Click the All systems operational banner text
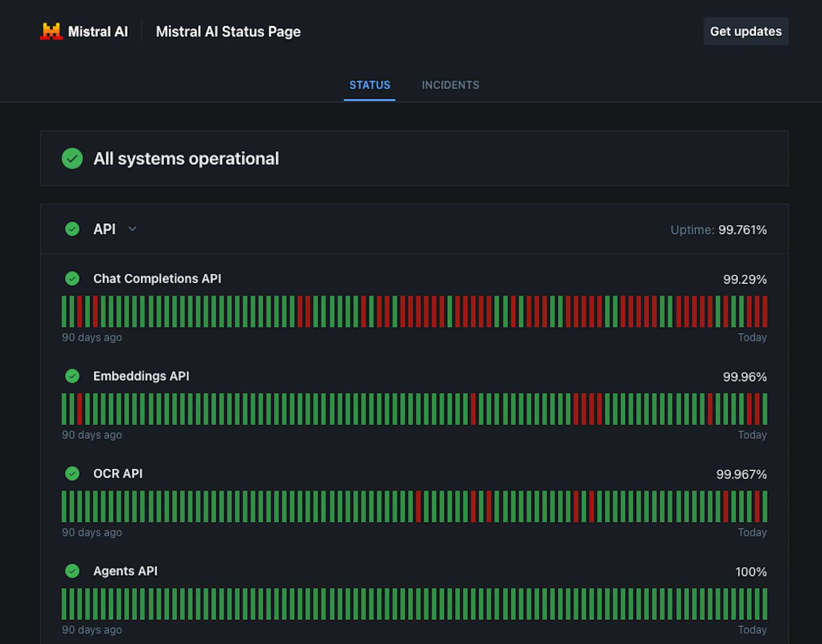This screenshot has height=644, width=822. coord(186,159)
